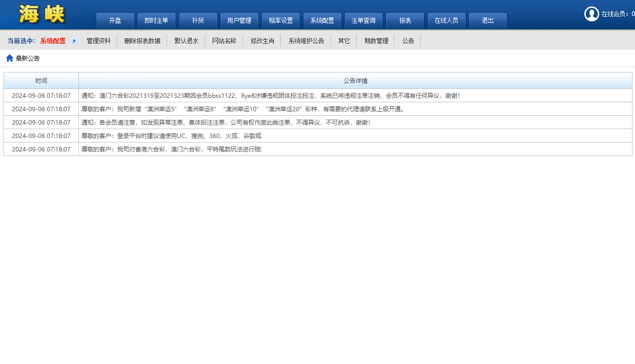Click the 海峡 logo
The width and height of the screenshot is (635, 364).
tap(42, 14)
